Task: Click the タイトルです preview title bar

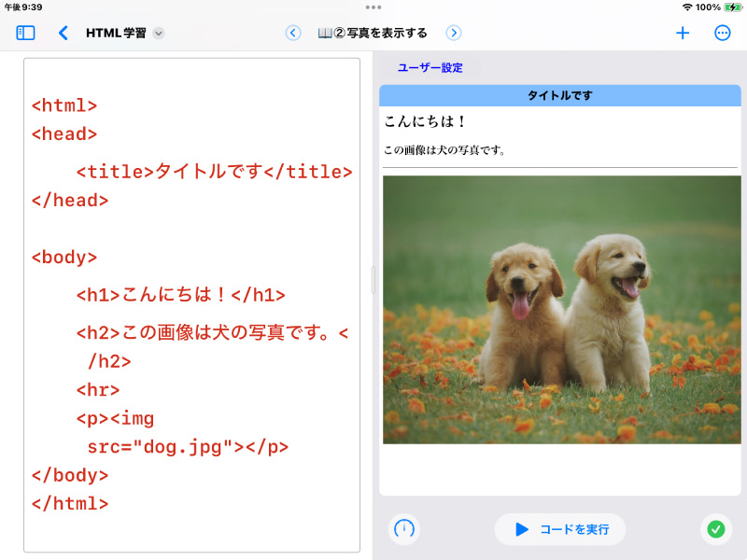Action: click(560, 95)
